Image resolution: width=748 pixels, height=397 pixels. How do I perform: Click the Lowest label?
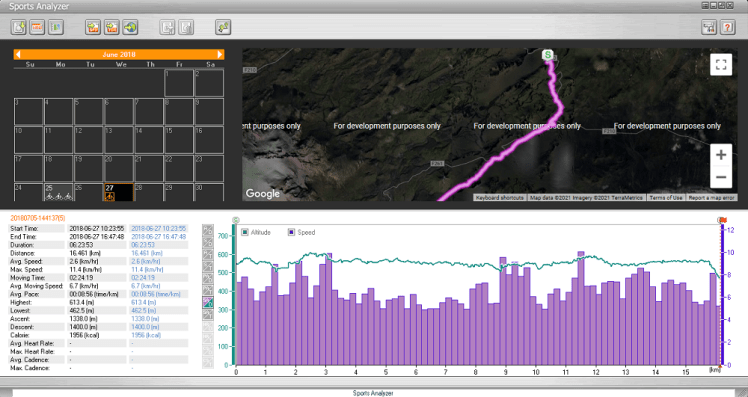click(x=20, y=311)
